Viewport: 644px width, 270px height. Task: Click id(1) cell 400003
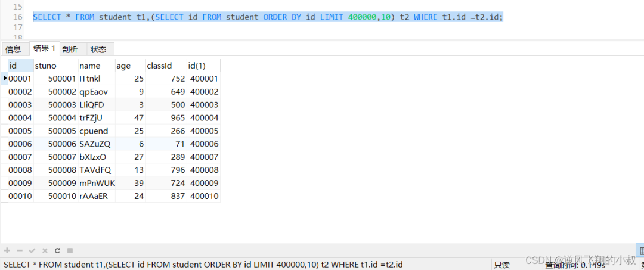click(x=204, y=105)
